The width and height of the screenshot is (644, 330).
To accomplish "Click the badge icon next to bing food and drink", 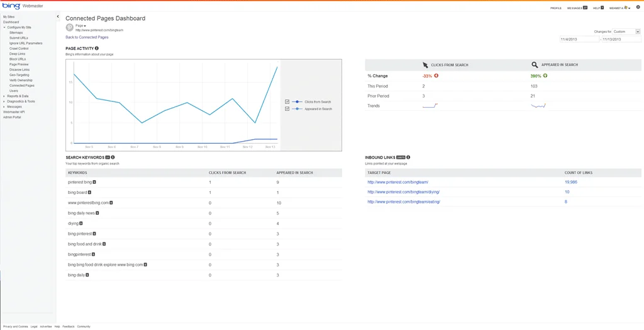I will pyautogui.click(x=104, y=244).
